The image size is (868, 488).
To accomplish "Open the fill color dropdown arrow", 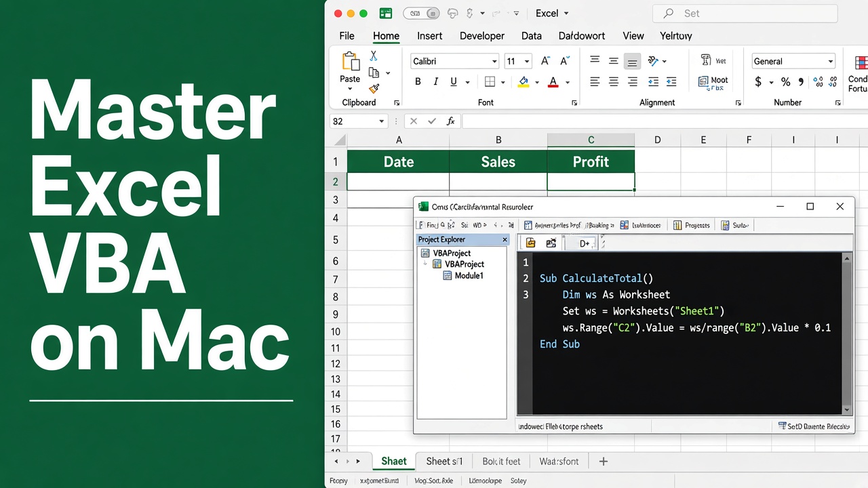I will [x=536, y=83].
